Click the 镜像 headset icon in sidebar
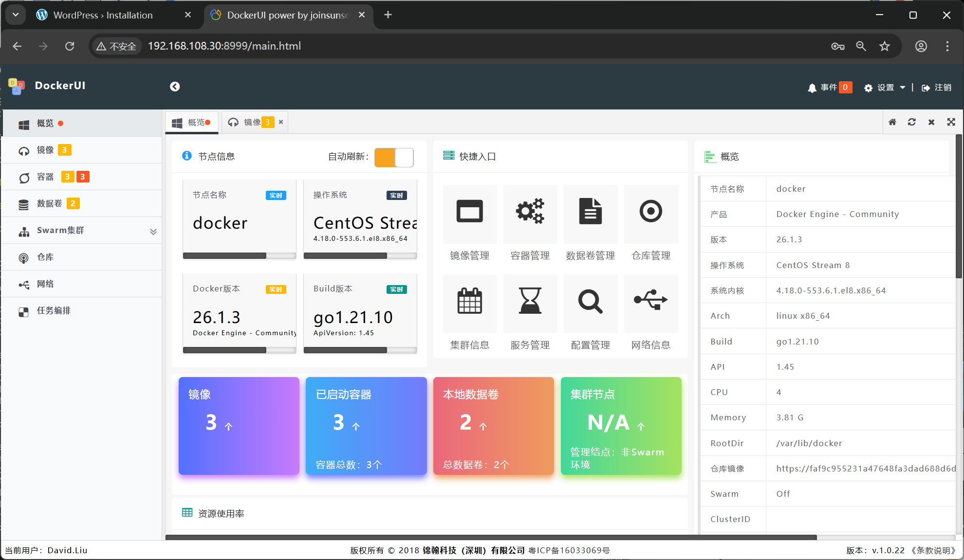Screen dimensions: 964x560 tap(23, 150)
